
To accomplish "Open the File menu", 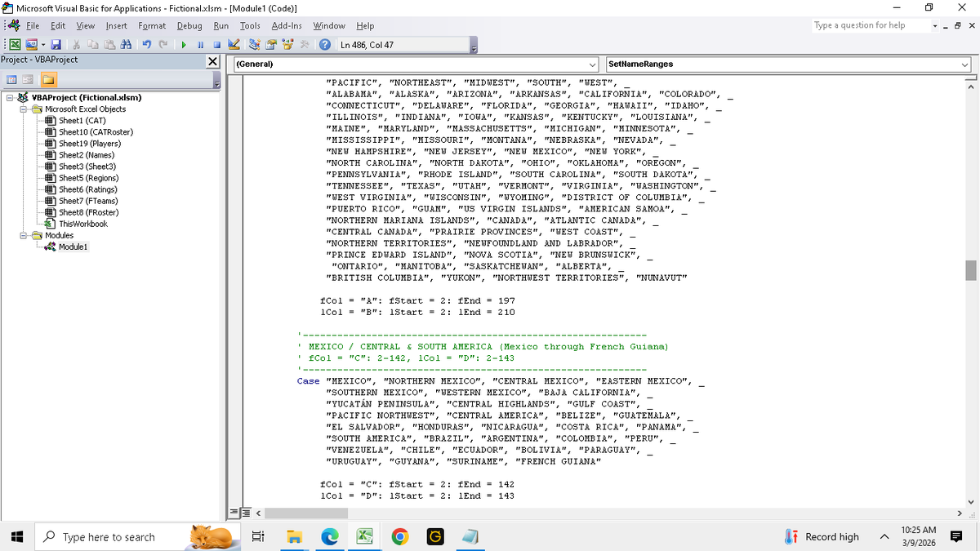I will [x=33, y=26].
